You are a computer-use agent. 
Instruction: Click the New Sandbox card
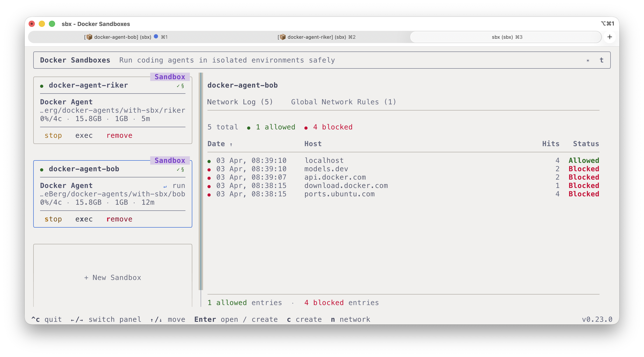tap(113, 278)
